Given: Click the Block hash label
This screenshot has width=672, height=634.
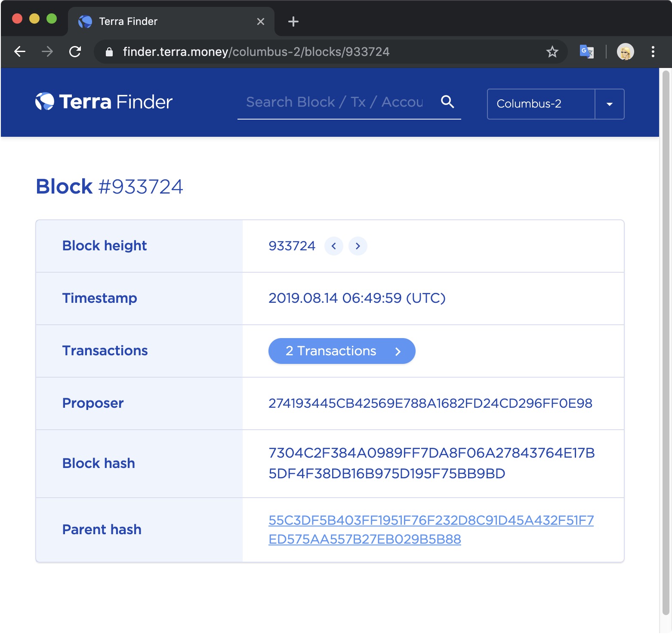Looking at the screenshot, I should pyautogui.click(x=99, y=463).
